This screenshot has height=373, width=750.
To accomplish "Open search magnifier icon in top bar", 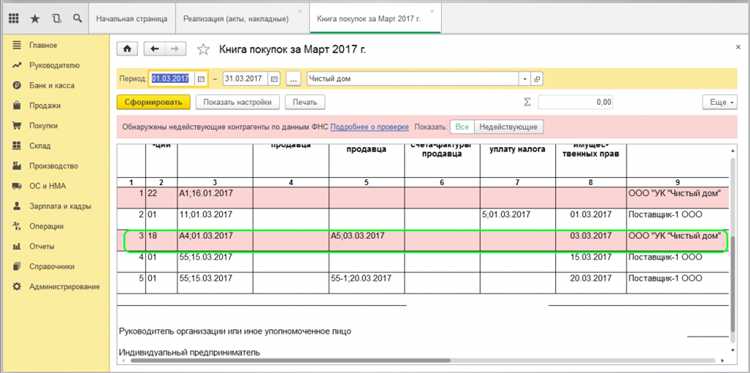I will [77, 19].
